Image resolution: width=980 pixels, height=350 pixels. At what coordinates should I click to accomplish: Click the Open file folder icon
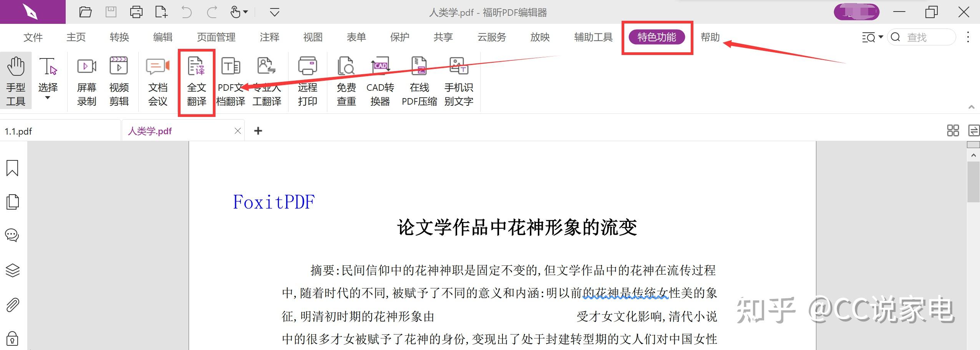(85, 12)
